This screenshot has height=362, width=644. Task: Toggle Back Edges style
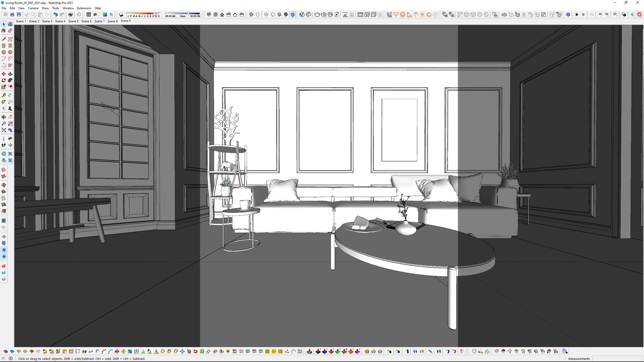tap(258, 14)
